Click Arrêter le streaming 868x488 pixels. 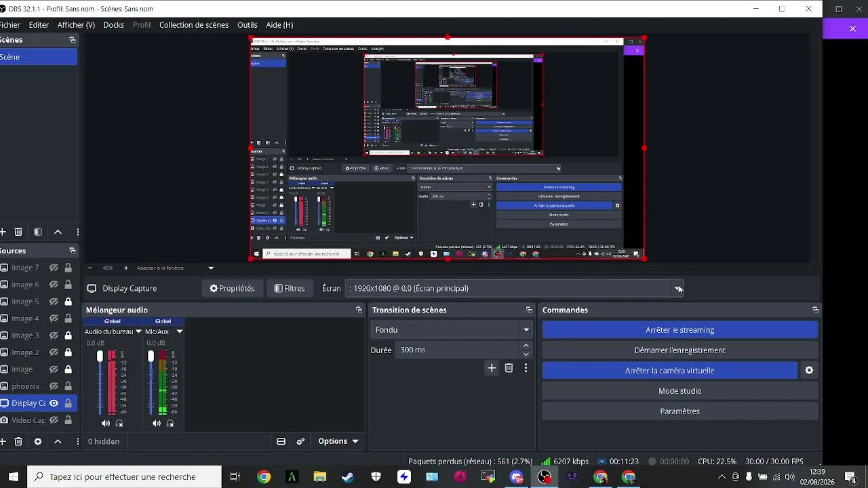(679, 330)
